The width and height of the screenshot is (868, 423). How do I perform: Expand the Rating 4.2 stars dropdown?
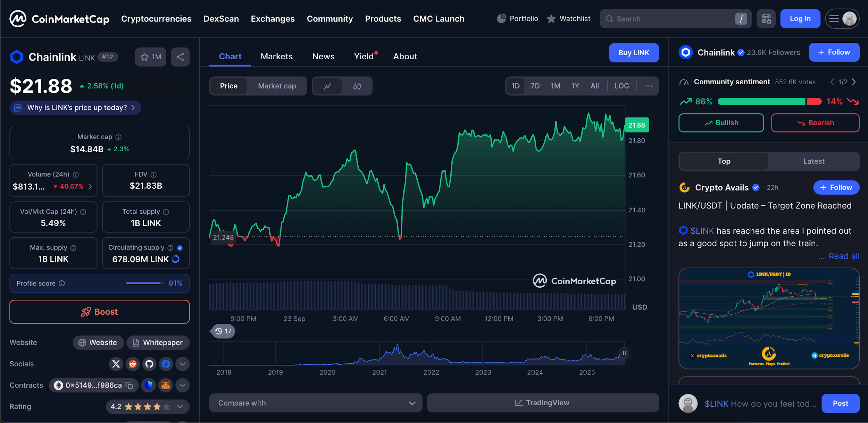(180, 407)
